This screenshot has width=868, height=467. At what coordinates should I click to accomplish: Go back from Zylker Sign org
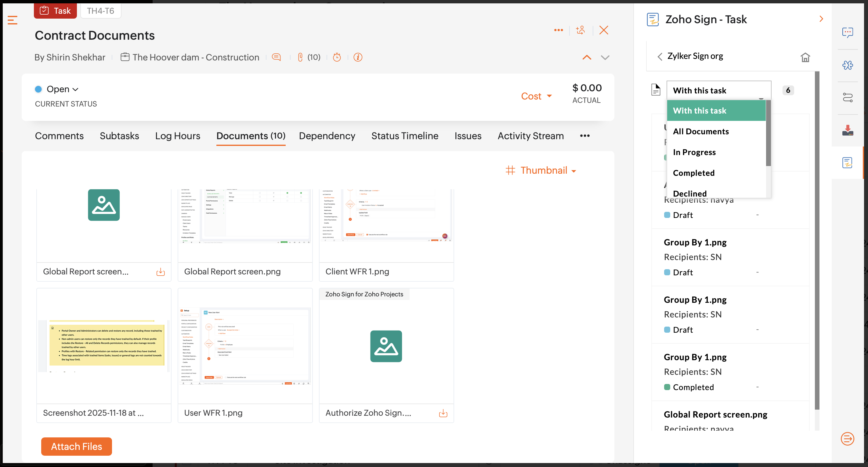660,56
